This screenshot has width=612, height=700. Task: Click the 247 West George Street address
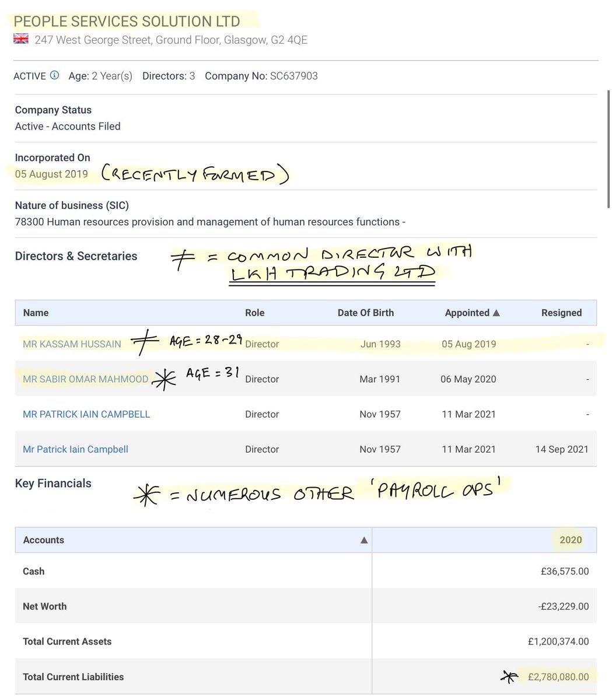click(171, 40)
